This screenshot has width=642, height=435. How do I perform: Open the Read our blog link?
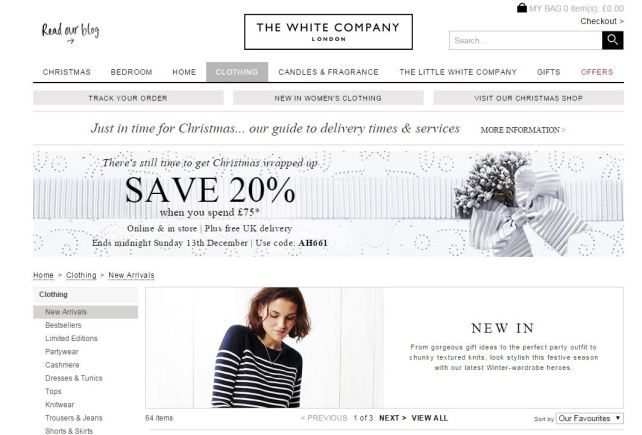[x=70, y=32]
